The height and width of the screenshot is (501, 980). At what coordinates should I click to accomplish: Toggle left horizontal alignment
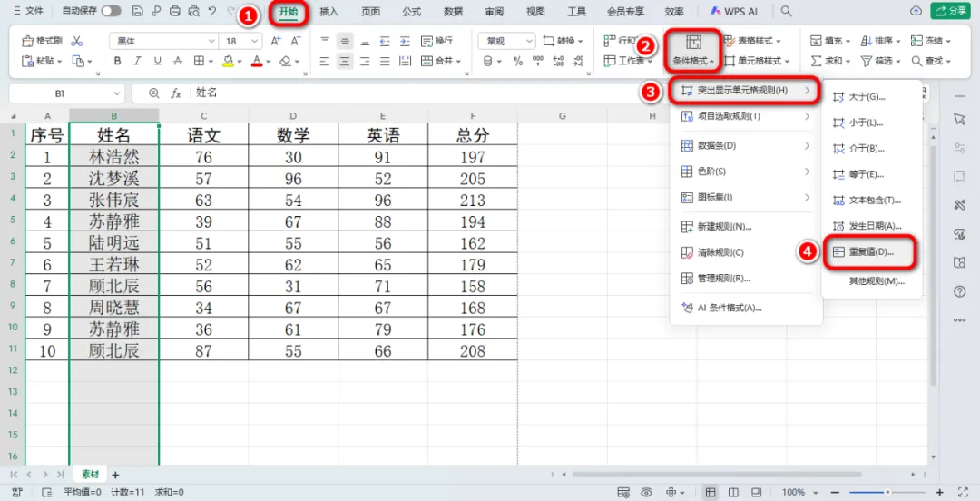point(324,62)
